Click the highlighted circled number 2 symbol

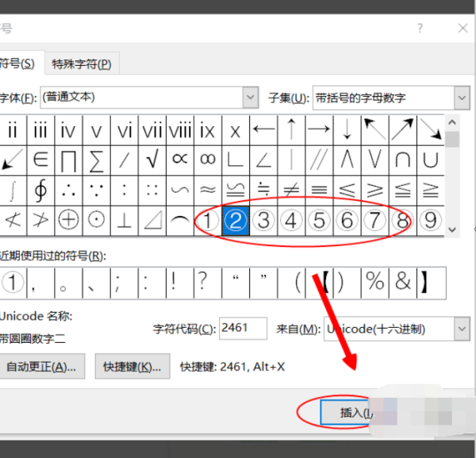(236, 221)
